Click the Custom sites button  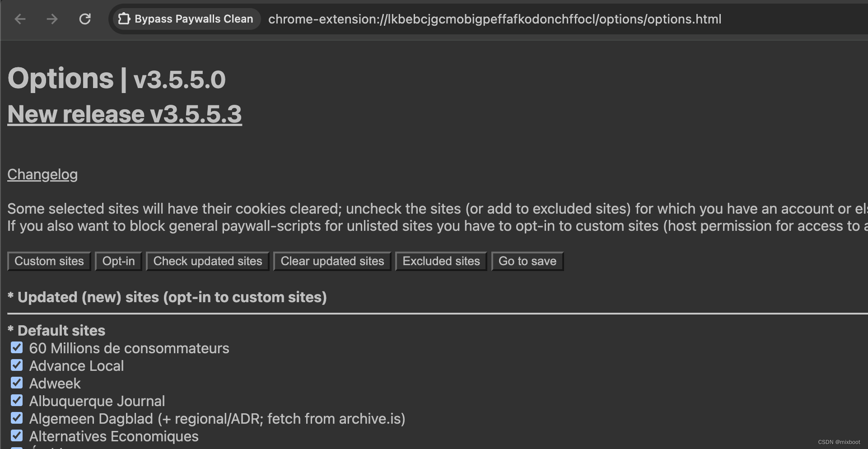(x=49, y=261)
